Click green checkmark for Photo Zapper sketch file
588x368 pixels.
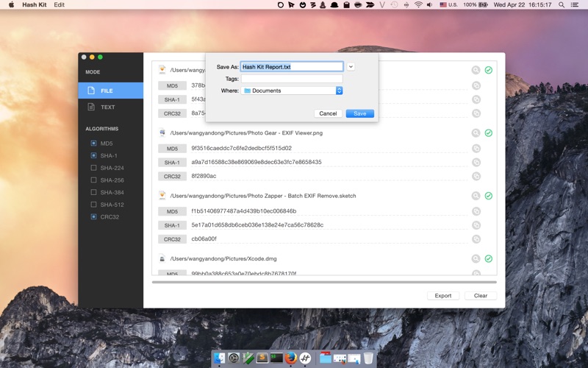click(489, 196)
